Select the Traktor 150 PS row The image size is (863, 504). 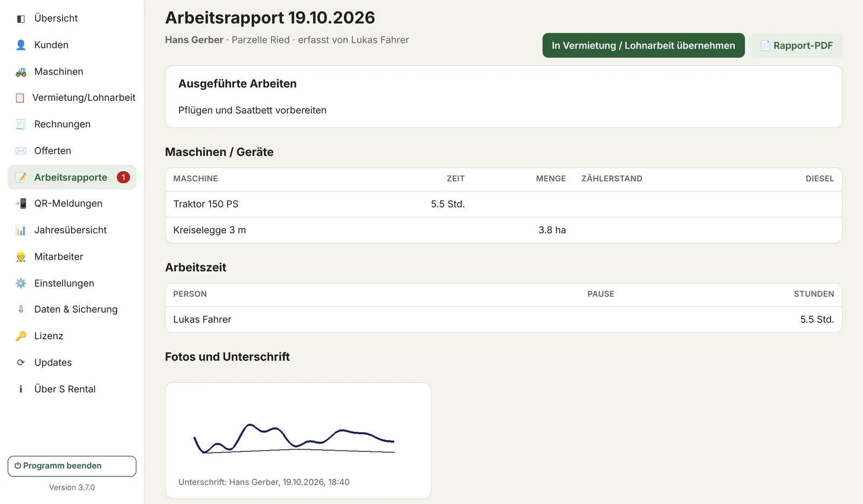coord(504,204)
